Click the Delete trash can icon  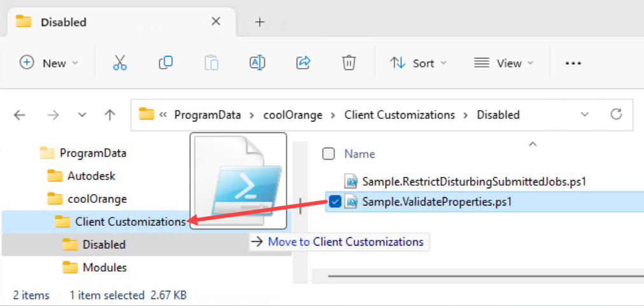tap(349, 62)
